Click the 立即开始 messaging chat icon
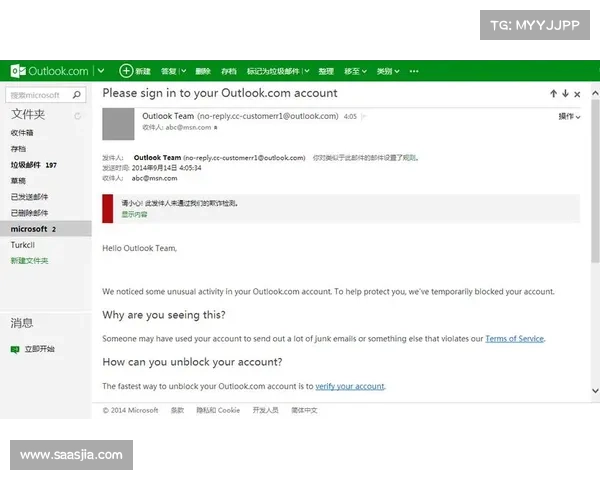 (15, 349)
